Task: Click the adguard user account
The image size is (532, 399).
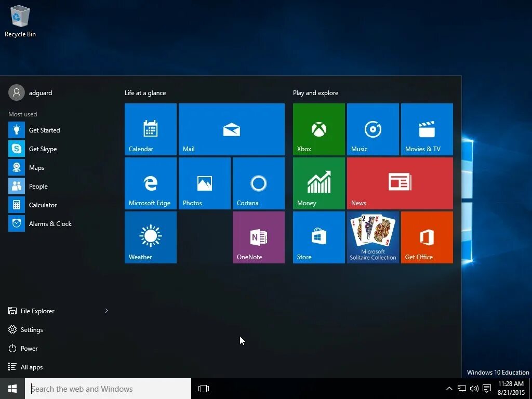Action: point(31,92)
